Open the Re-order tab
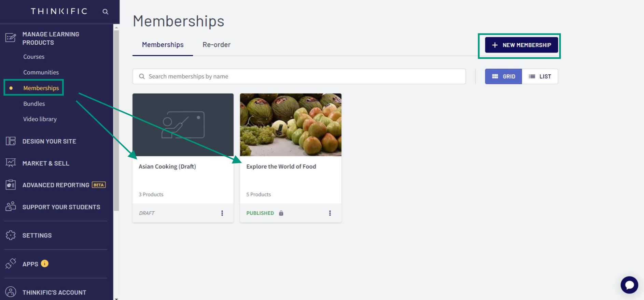This screenshot has width=644, height=300. tap(216, 45)
